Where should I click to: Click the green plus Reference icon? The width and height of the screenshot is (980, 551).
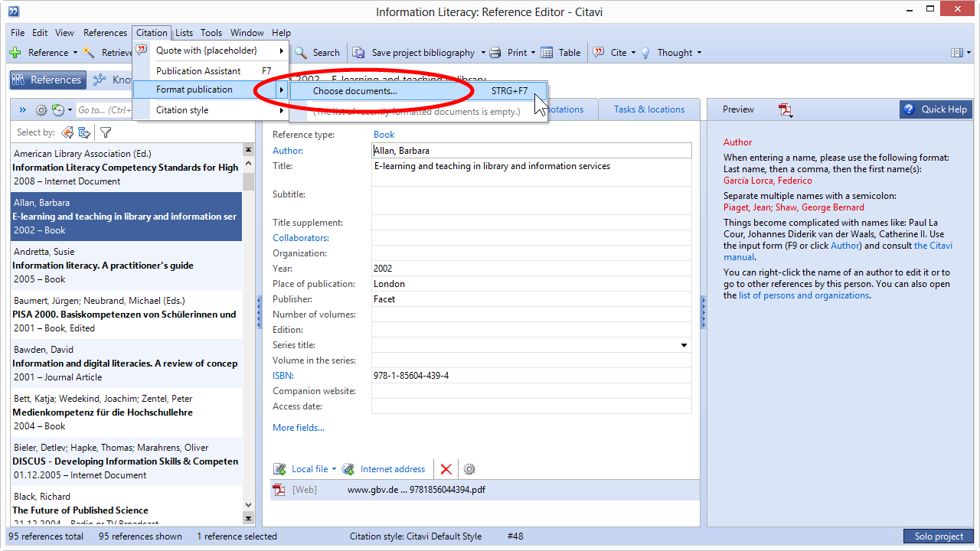(x=15, y=53)
